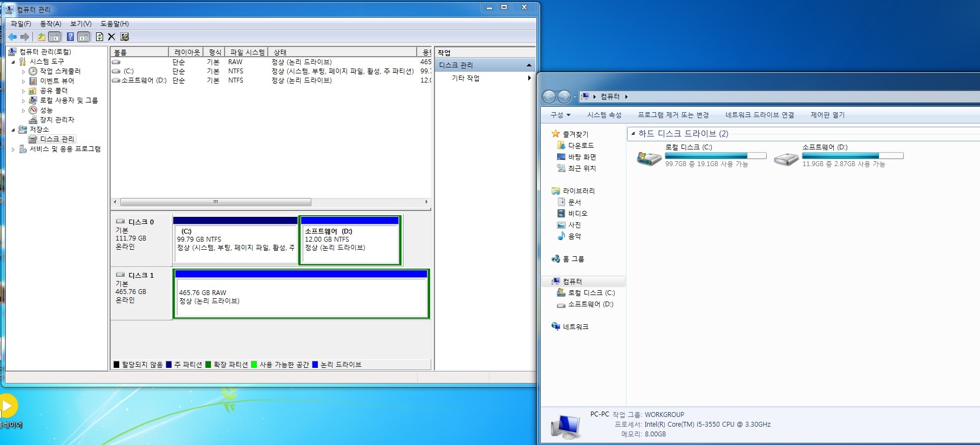Select 공유 폴더 in the tree
Screen dimensions: 980x445
[x=53, y=91]
